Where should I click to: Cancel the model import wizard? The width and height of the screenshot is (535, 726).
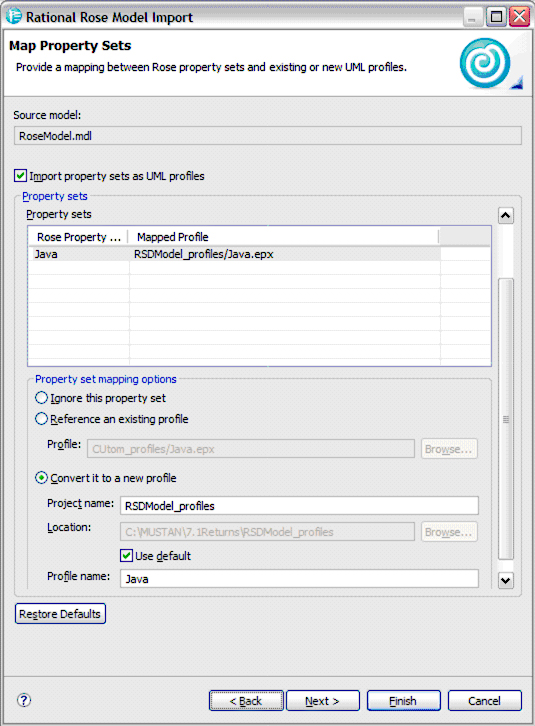485,701
